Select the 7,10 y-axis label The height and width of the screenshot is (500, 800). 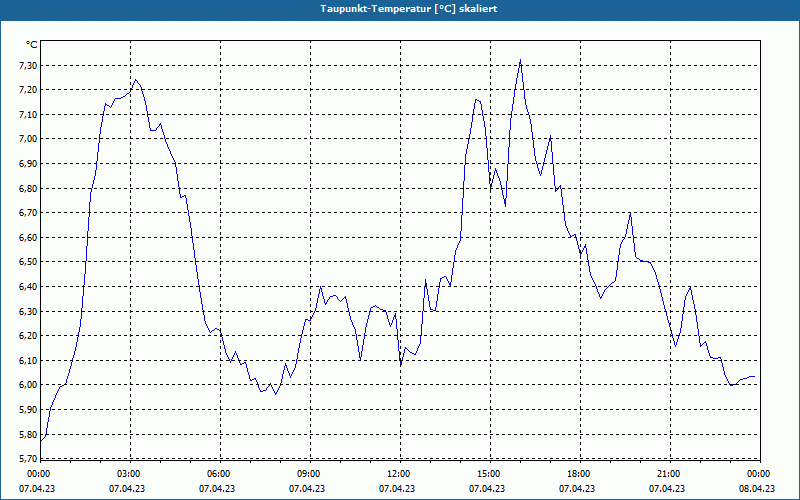point(28,115)
